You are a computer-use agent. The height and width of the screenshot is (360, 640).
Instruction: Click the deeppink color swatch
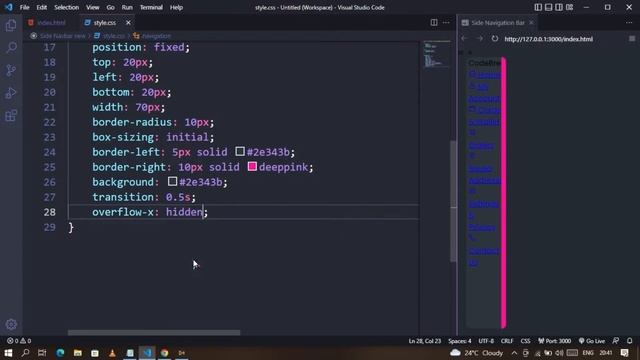click(x=252, y=167)
